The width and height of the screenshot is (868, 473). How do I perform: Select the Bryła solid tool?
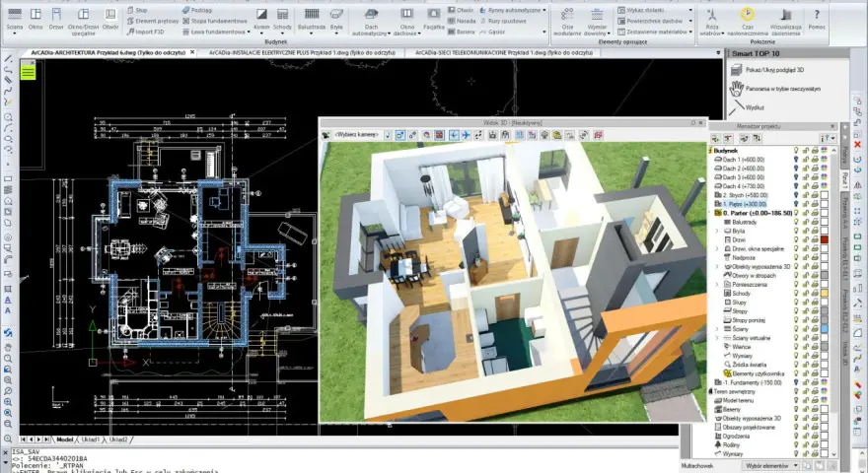tap(336, 19)
